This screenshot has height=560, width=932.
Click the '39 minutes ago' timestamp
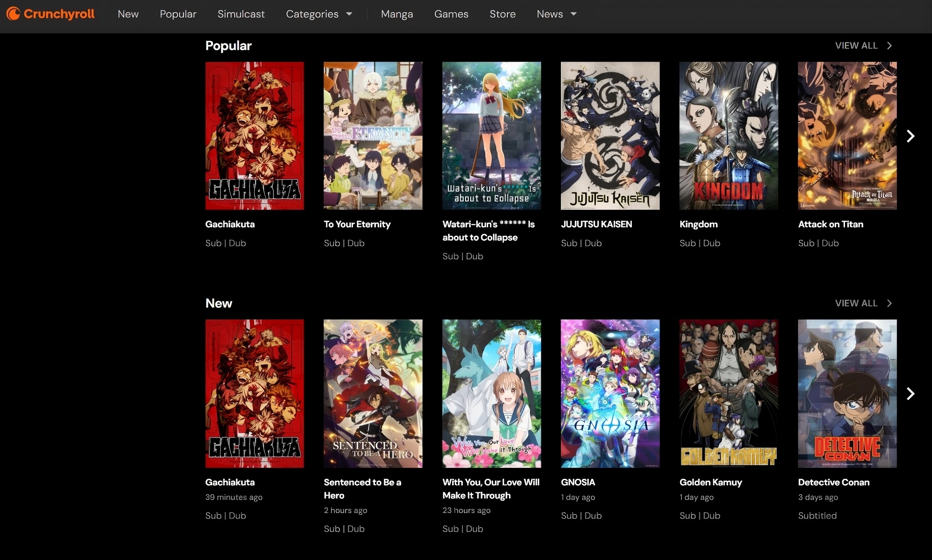click(x=234, y=497)
